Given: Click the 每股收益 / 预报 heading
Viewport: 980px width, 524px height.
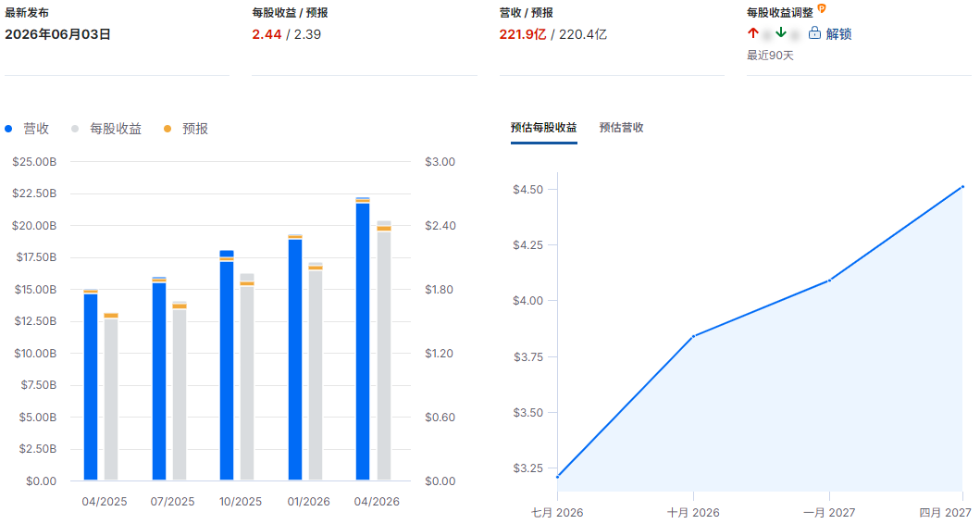Looking at the screenshot, I should (x=290, y=13).
